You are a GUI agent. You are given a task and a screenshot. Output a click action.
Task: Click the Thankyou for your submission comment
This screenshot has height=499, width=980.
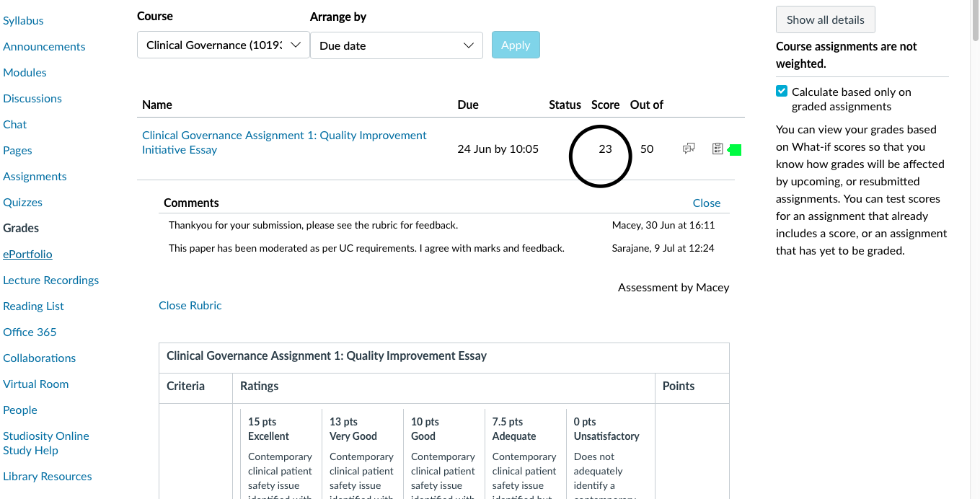click(313, 225)
